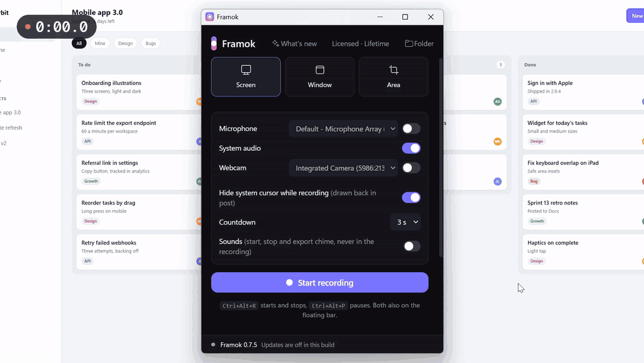Click API tag on Rate limit card
The height and width of the screenshot is (363, 644).
tap(87, 141)
